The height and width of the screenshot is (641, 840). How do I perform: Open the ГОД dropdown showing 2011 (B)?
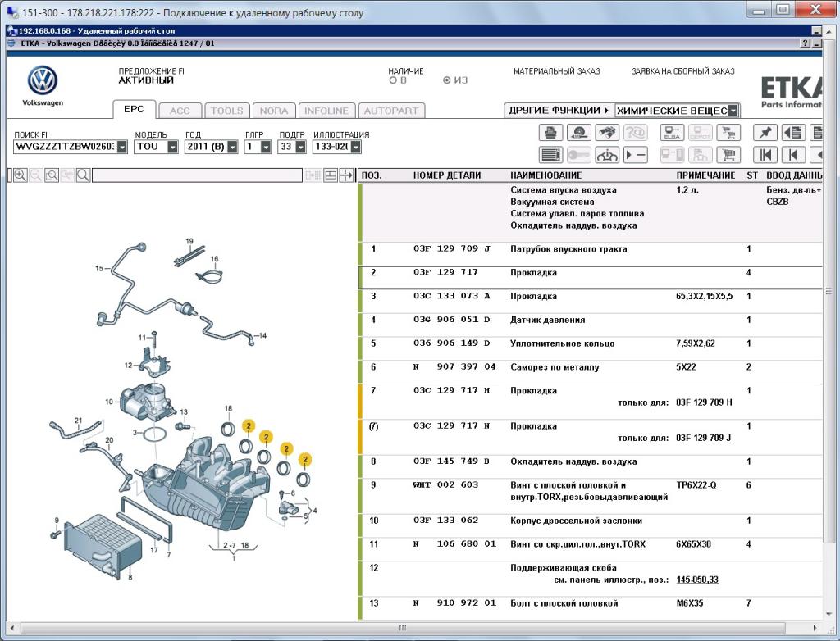click(232, 147)
